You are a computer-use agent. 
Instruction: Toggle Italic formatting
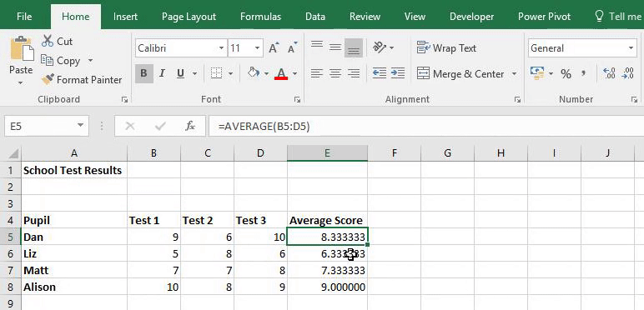pyautogui.click(x=162, y=74)
